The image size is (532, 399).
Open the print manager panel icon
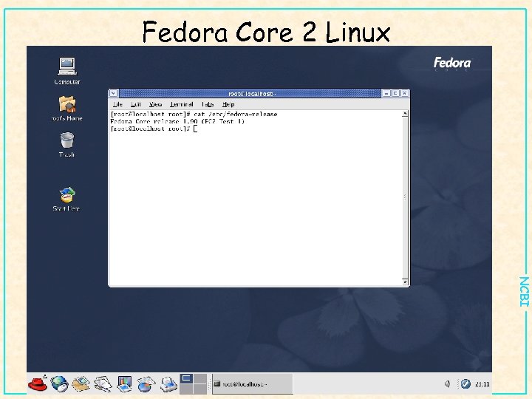click(168, 383)
